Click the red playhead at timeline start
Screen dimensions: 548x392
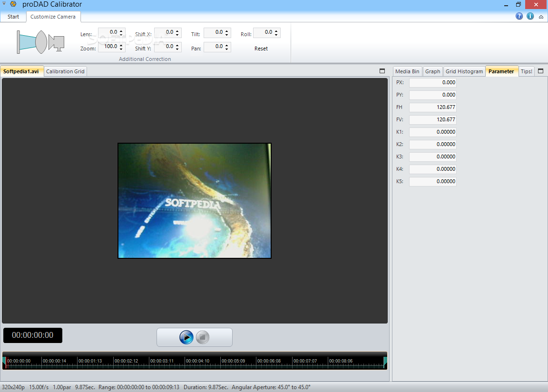[5, 363]
